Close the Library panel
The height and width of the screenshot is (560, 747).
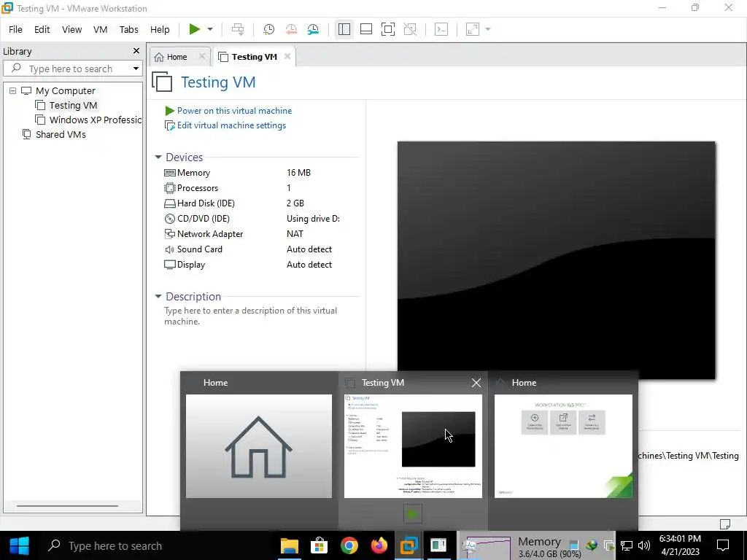[x=136, y=51]
